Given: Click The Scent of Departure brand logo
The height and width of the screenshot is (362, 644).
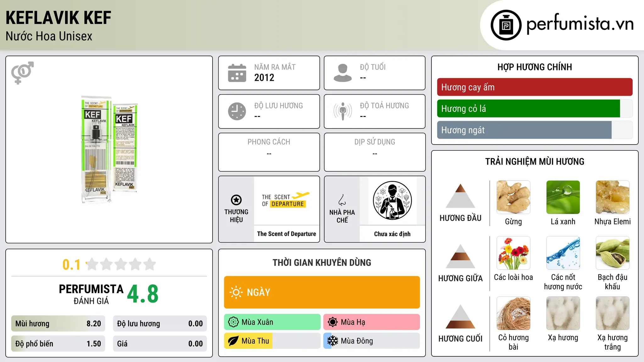Looking at the screenshot, I should coord(286,200).
